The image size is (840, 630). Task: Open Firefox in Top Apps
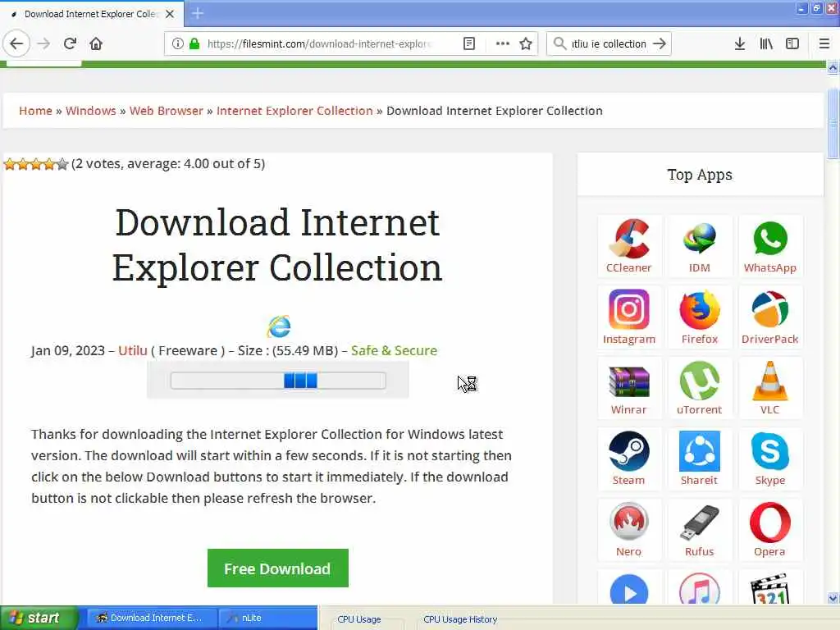699,317
